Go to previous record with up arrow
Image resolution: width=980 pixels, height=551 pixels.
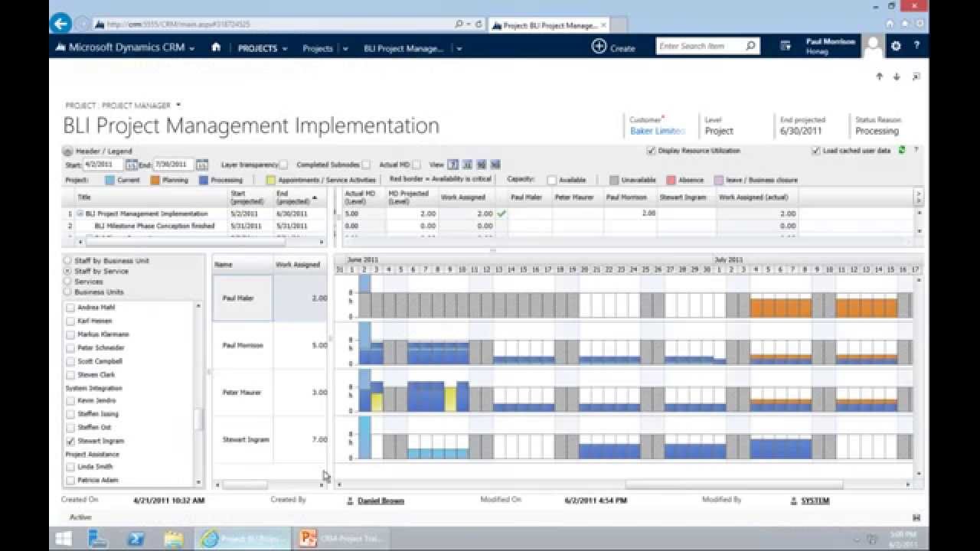tap(879, 77)
